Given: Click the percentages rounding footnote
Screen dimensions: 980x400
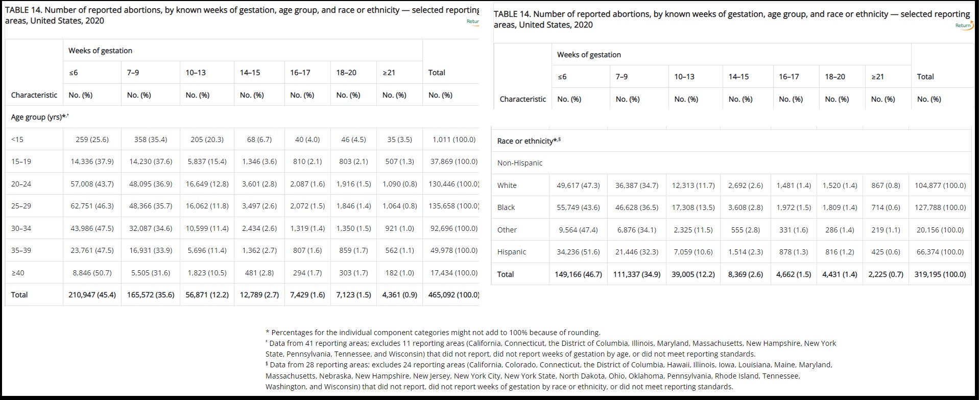Looking at the screenshot, I should (x=433, y=333).
